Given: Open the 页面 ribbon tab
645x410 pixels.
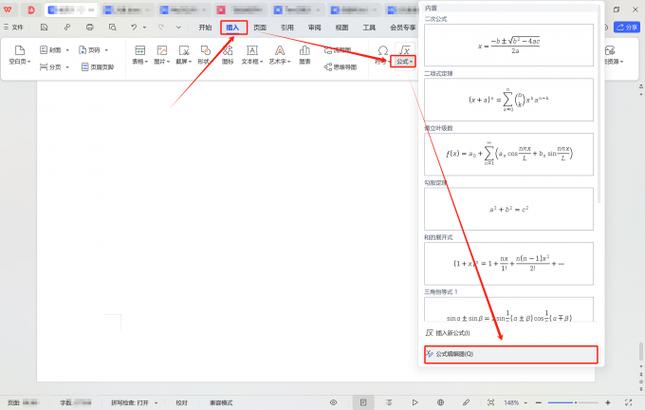Looking at the screenshot, I should (x=260, y=28).
